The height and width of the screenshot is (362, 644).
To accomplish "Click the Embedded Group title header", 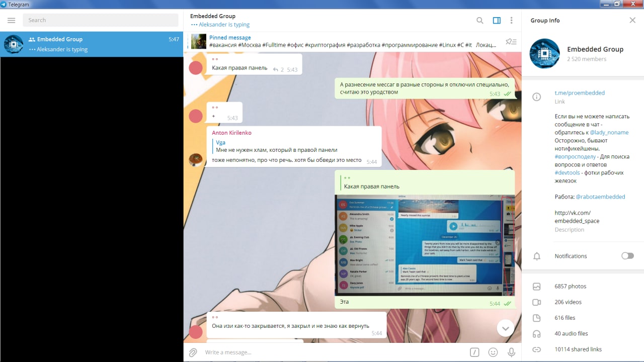I will (x=213, y=16).
